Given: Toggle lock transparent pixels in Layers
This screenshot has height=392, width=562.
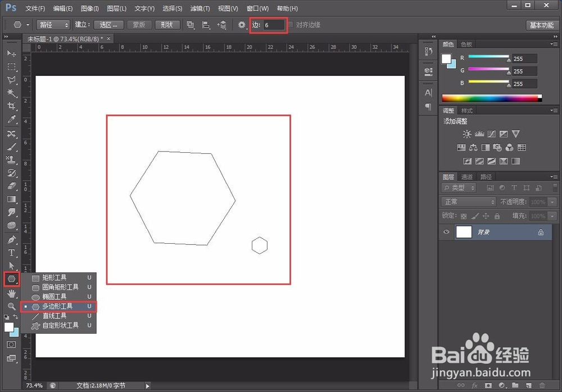Looking at the screenshot, I should click(x=464, y=216).
